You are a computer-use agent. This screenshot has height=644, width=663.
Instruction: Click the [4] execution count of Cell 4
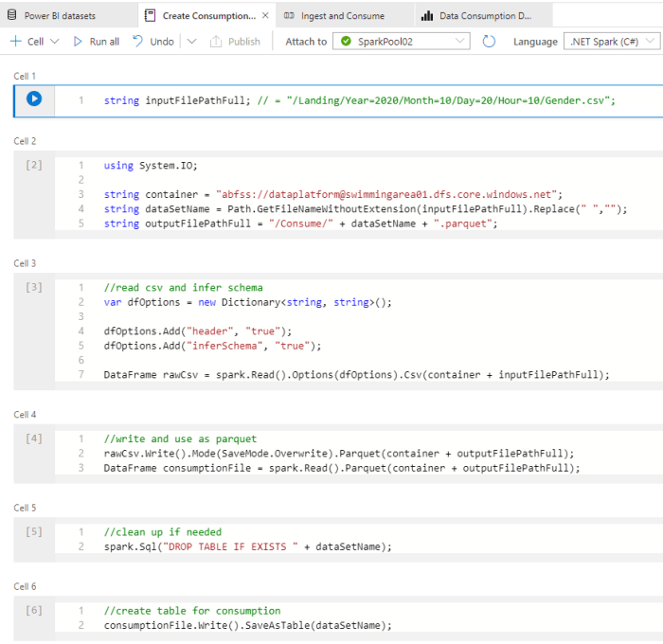[34, 438]
